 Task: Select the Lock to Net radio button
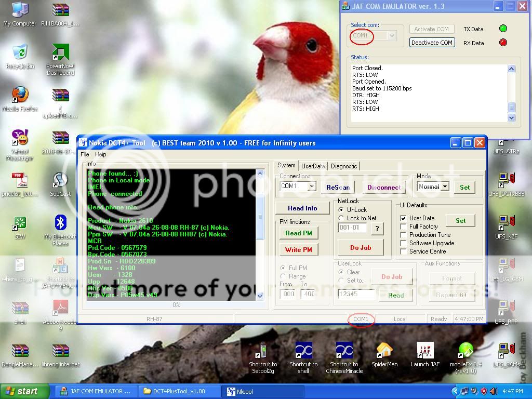[341, 218]
